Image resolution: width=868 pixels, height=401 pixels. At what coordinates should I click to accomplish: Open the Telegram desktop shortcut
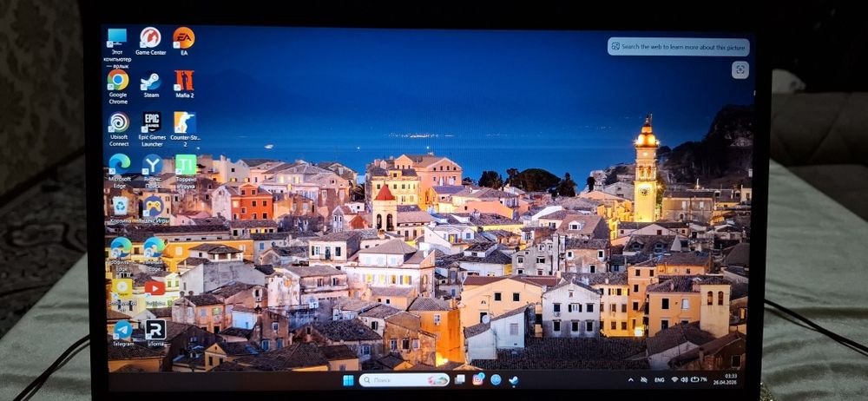click(x=123, y=333)
